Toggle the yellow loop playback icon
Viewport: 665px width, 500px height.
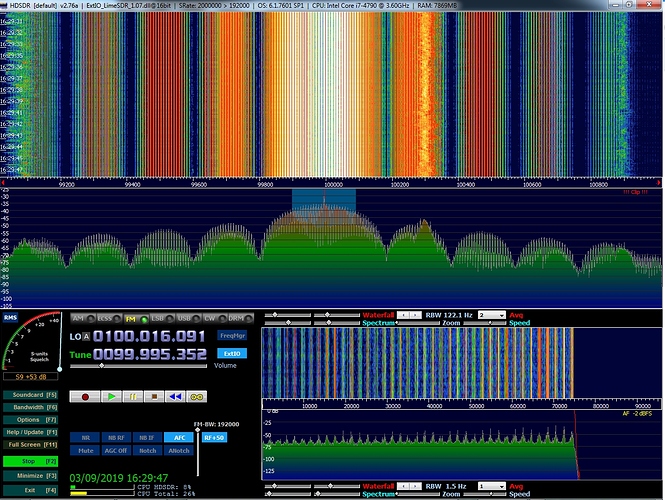point(197,397)
